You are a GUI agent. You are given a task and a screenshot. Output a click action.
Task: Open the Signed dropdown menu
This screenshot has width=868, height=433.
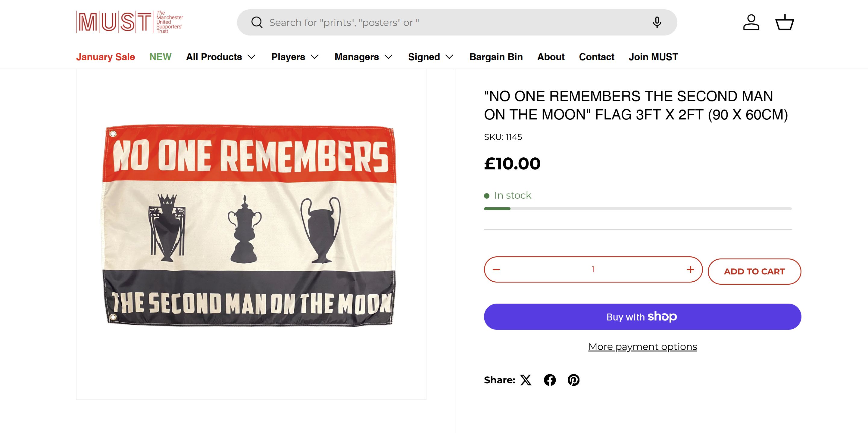(431, 57)
